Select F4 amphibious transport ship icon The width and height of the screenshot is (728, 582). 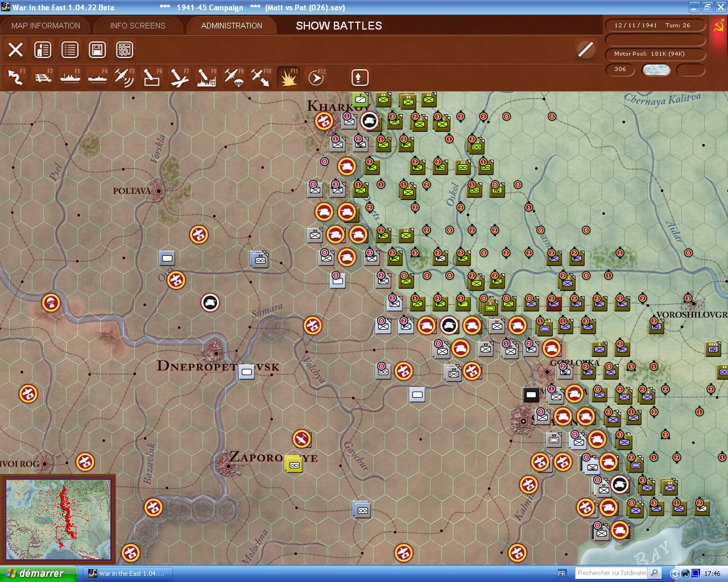pyautogui.click(x=98, y=77)
